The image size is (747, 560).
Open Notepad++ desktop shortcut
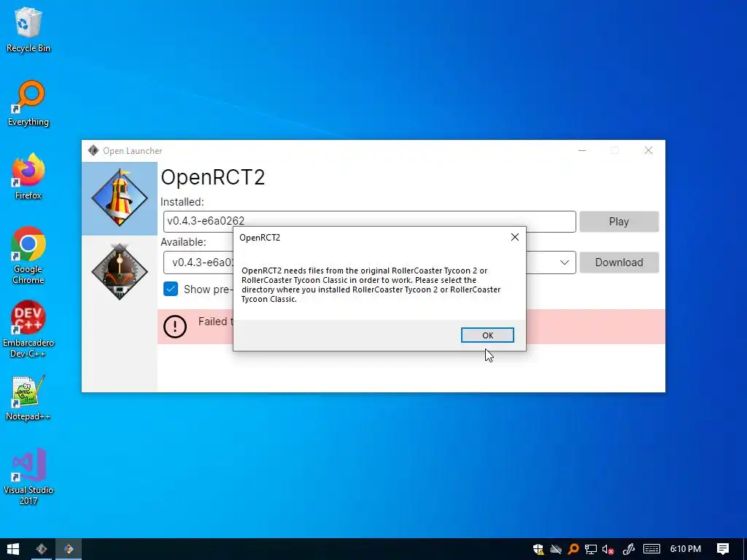click(28, 398)
